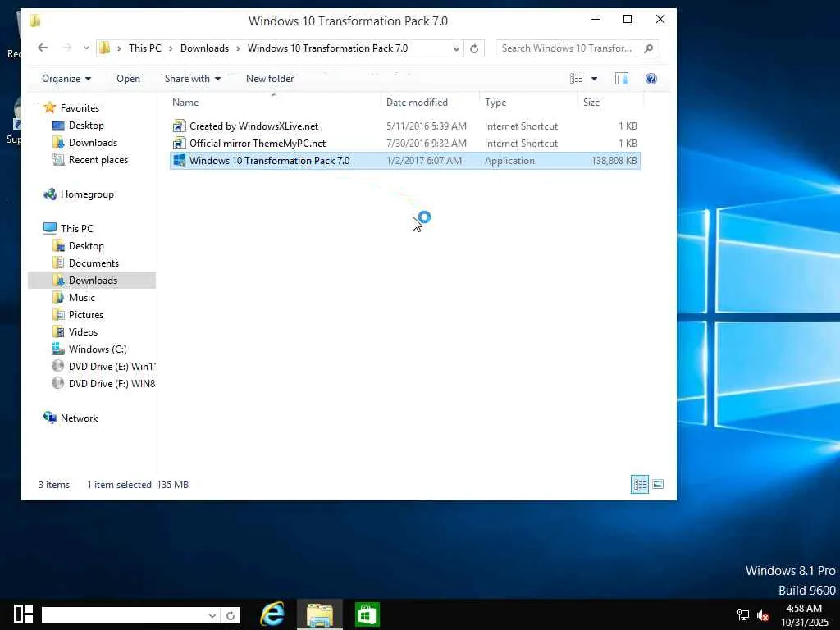Viewport: 840px width, 630px height.
Task: Click the Favorites star icon
Action: pyautogui.click(x=49, y=107)
